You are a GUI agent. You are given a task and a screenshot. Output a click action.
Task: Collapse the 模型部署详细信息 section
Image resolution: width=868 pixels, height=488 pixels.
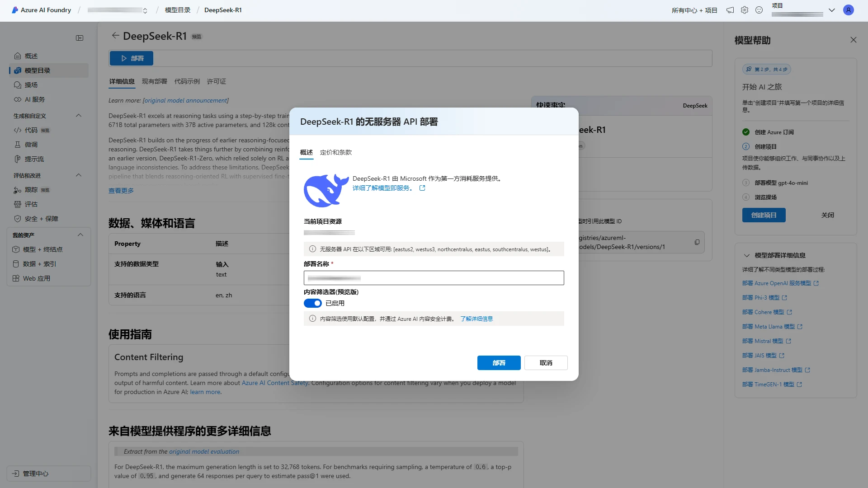pyautogui.click(x=746, y=255)
